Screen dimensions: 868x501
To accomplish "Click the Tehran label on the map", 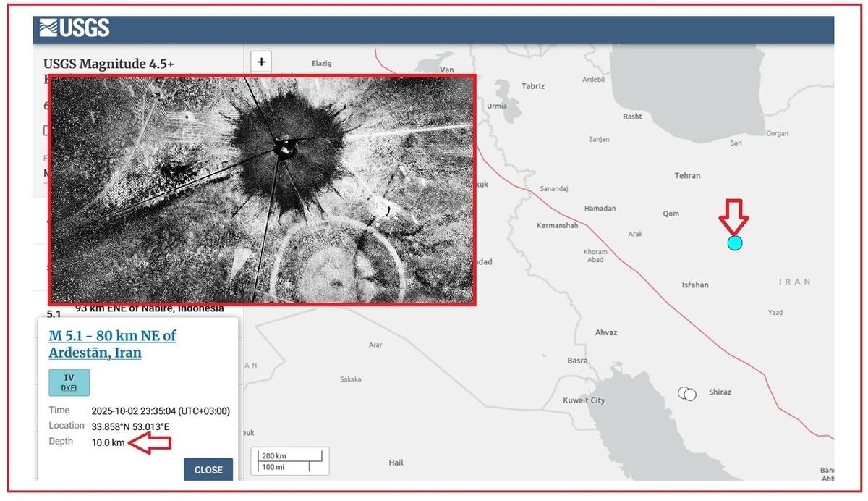I will pos(687,176).
